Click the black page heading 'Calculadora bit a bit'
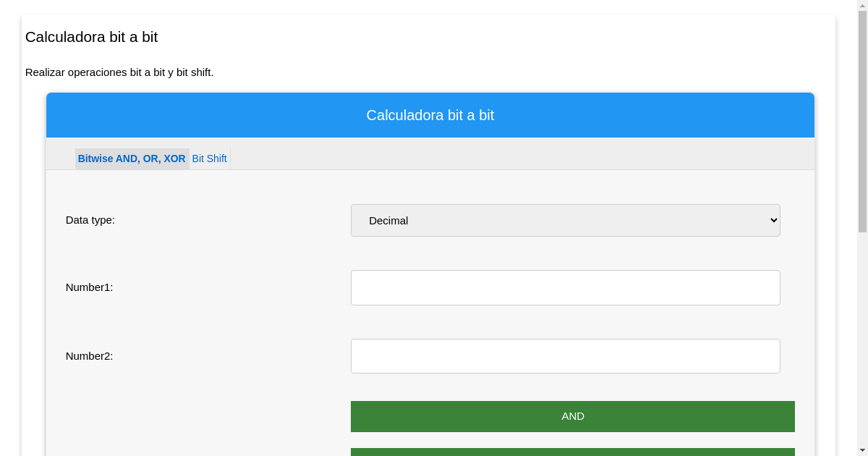The image size is (868, 456). pyautogui.click(x=91, y=37)
